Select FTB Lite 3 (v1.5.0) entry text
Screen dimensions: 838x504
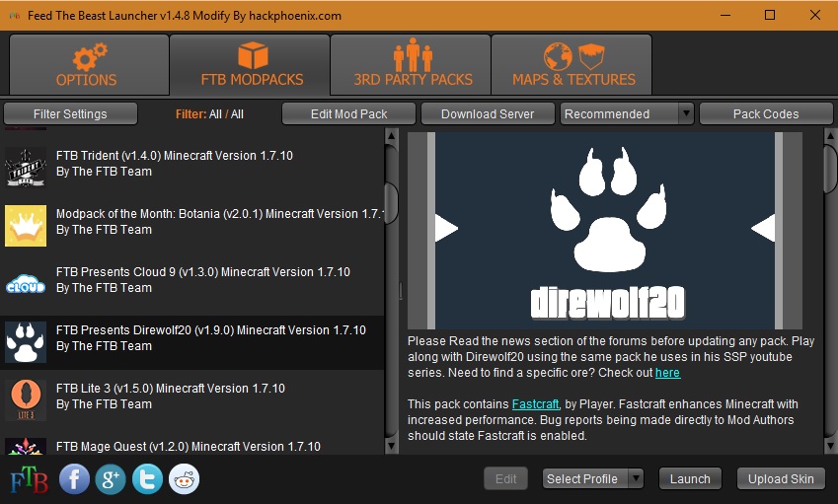171,396
